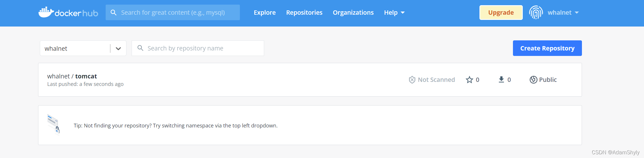This screenshot has height=158, width=644.
Task: Focus the 'Search by repository name' field
Action: [198, 48]
